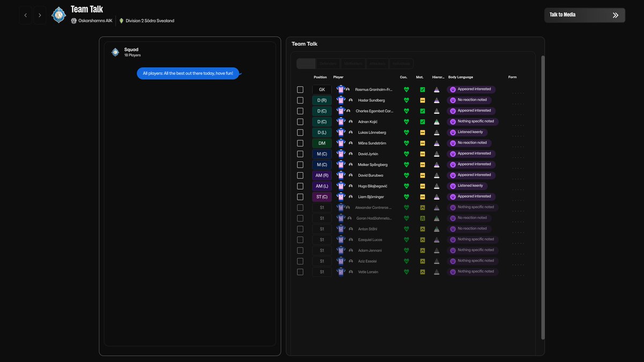The height and width of the screenshot is (362, 644).
Task: Tick the checkbox for GK Rasmus Granholm-Fr...
Action: (x=300, y=90)
